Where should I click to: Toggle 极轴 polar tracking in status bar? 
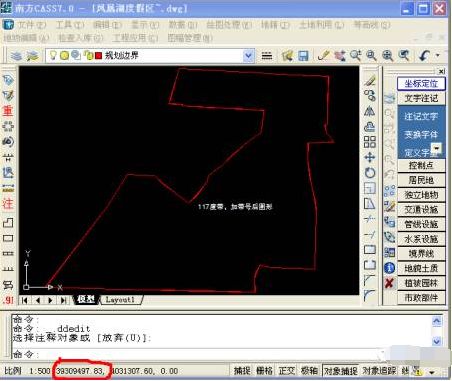pyautogui.click(x=309, y=371)
